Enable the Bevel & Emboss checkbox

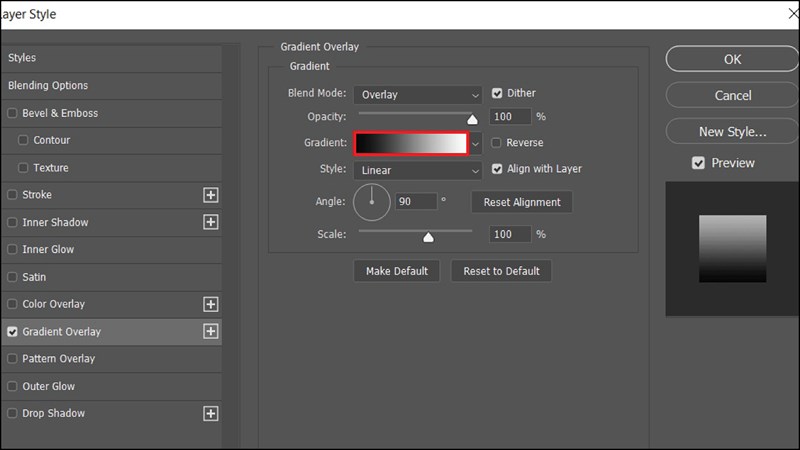[x=12, y=113]
